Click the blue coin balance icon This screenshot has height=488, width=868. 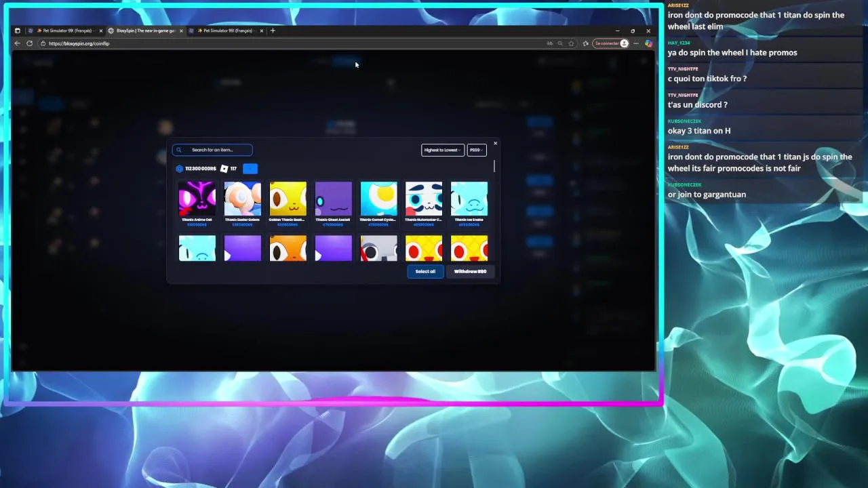click(x=180, y=169)
